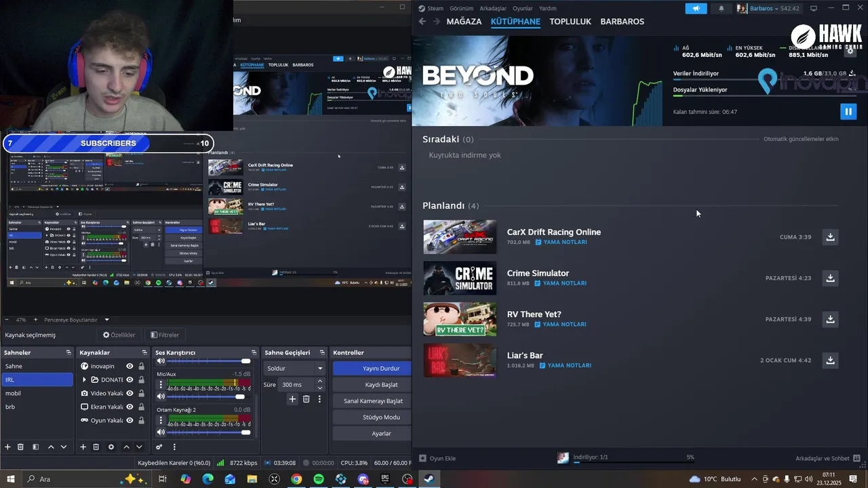868x488 pixels.
Task: Open the BARBAROS profile tab
Action: (x=622, y=22)
